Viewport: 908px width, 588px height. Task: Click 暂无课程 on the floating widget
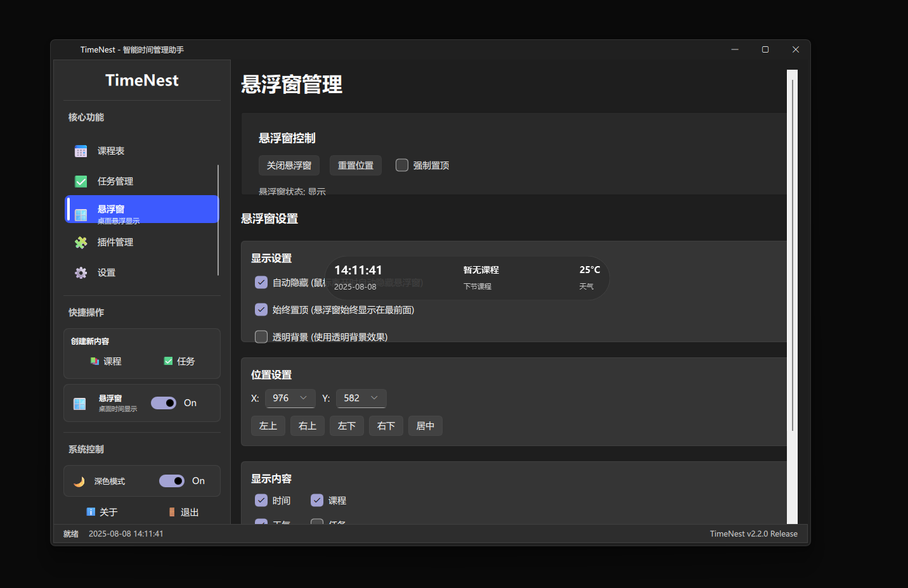click(481, 270)
